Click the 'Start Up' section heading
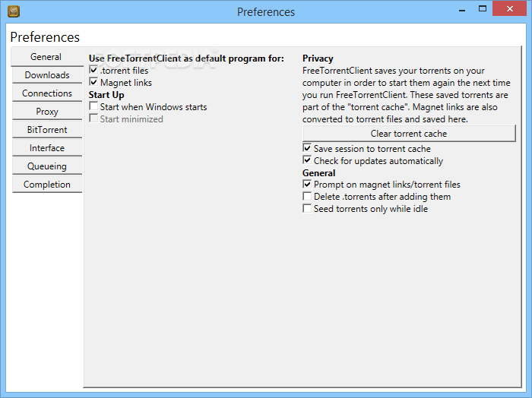 (106, 95)
